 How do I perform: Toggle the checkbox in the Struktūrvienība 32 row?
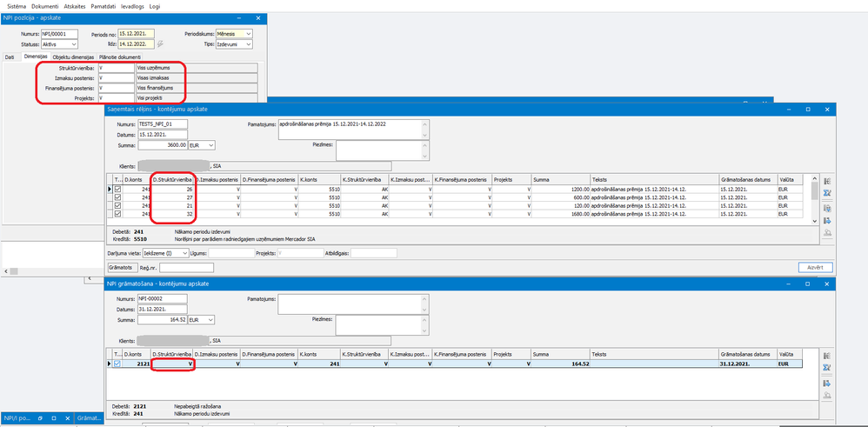119,214
